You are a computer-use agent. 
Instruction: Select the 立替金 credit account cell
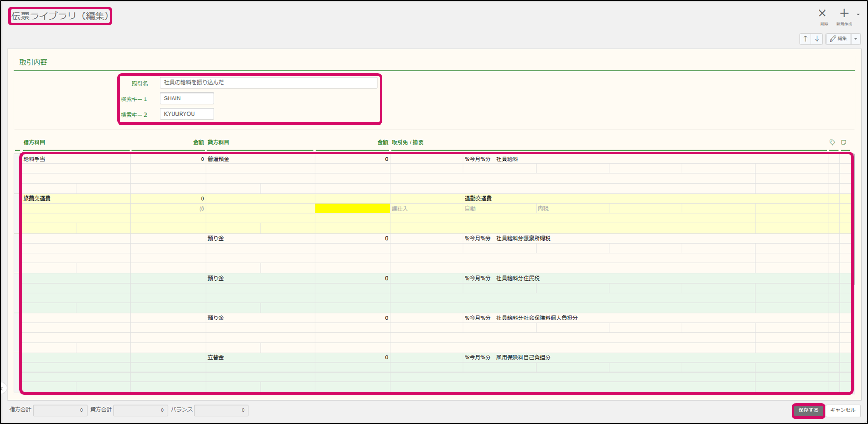[x=260, y=357]
